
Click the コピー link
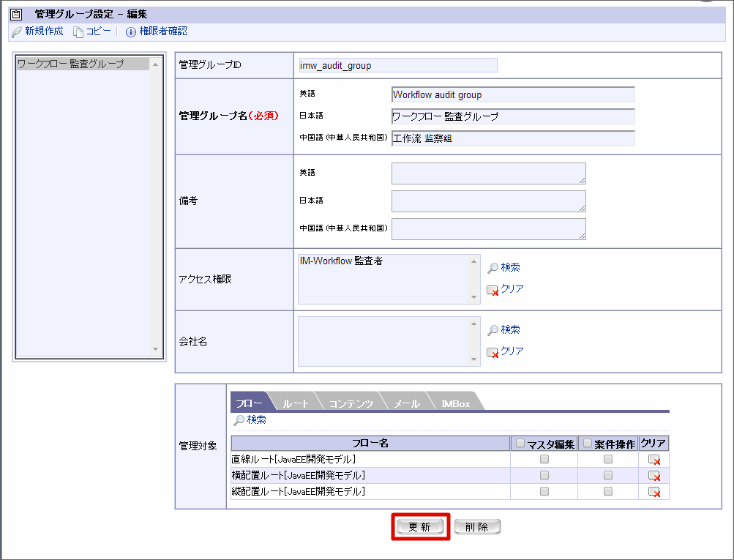(98, 31)
